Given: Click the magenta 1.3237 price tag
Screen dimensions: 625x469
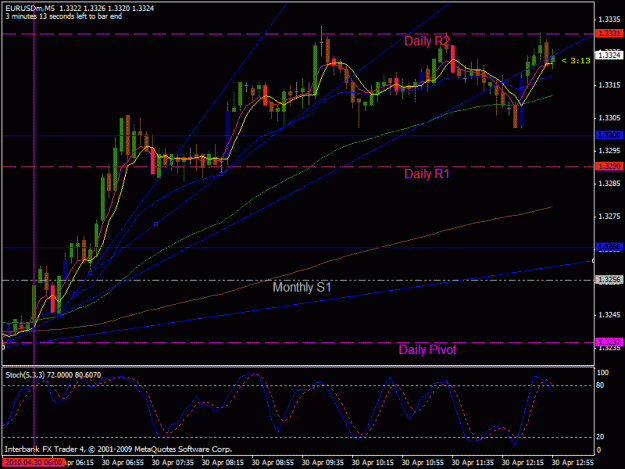Looking at the screenshot, I should click(609, 342).
